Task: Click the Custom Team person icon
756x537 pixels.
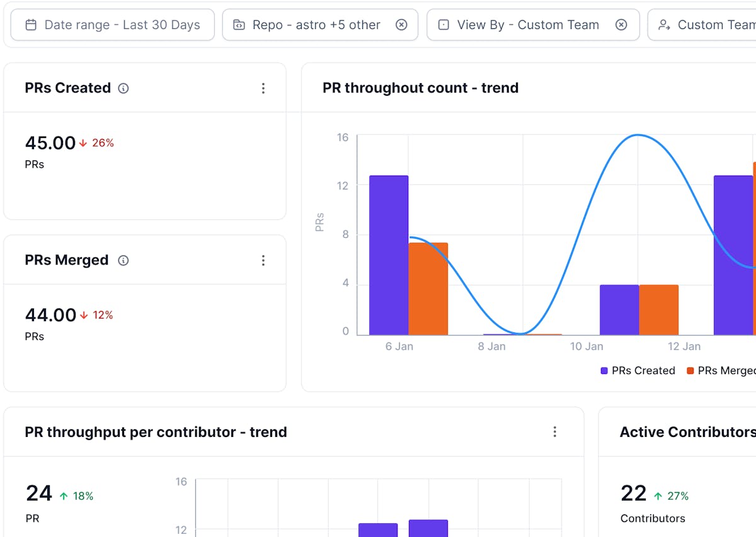Action: [665, 25]
